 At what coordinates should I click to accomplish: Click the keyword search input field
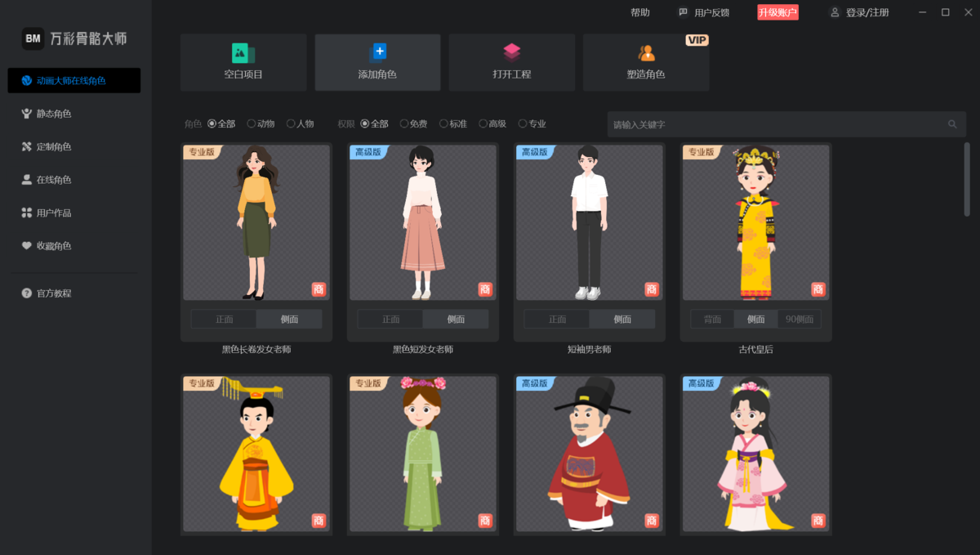pos(776,124)
